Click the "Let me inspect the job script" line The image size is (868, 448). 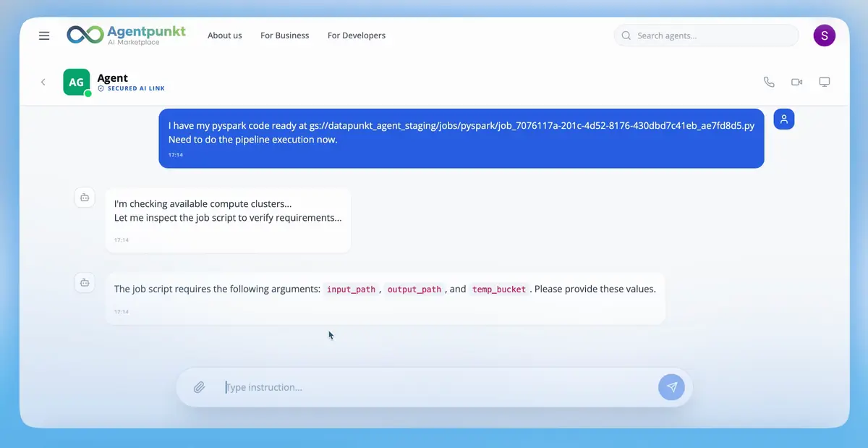(228, 217)
